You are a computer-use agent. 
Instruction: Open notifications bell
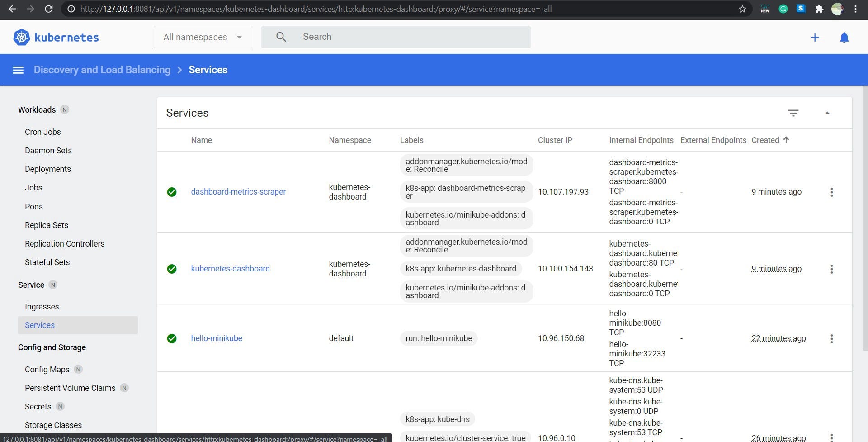[844, 38]
